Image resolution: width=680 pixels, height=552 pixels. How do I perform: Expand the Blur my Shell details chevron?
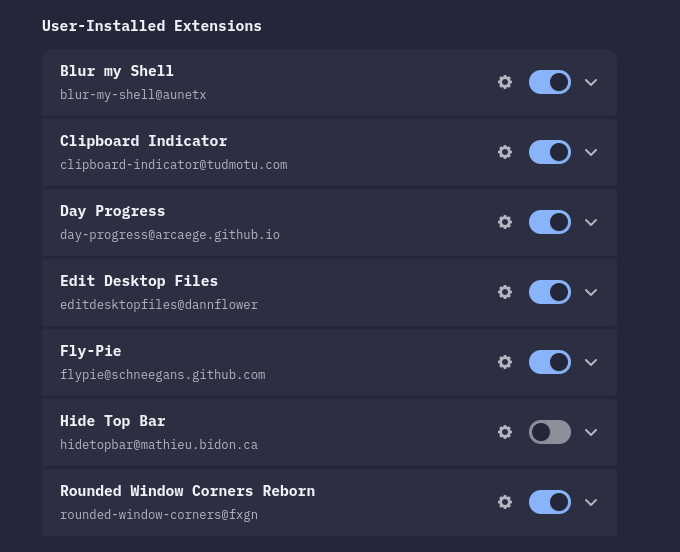tap(591, 82)
